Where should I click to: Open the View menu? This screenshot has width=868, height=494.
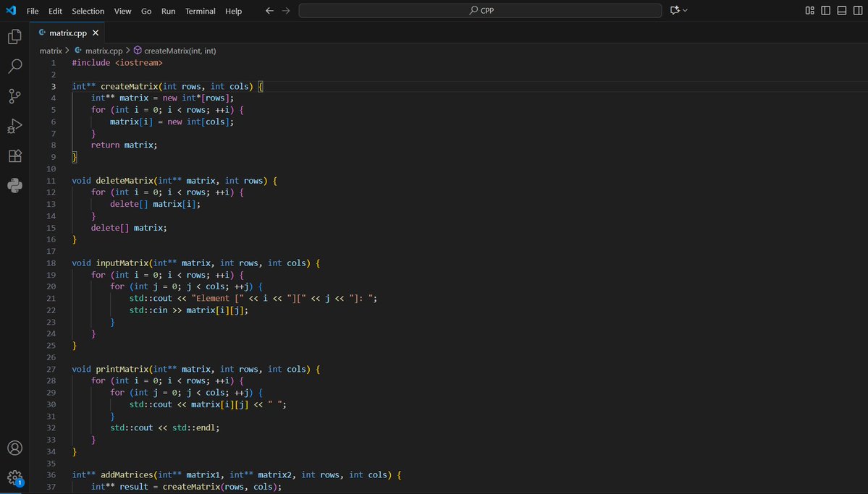pyautogui.click(x=122, y=11)
